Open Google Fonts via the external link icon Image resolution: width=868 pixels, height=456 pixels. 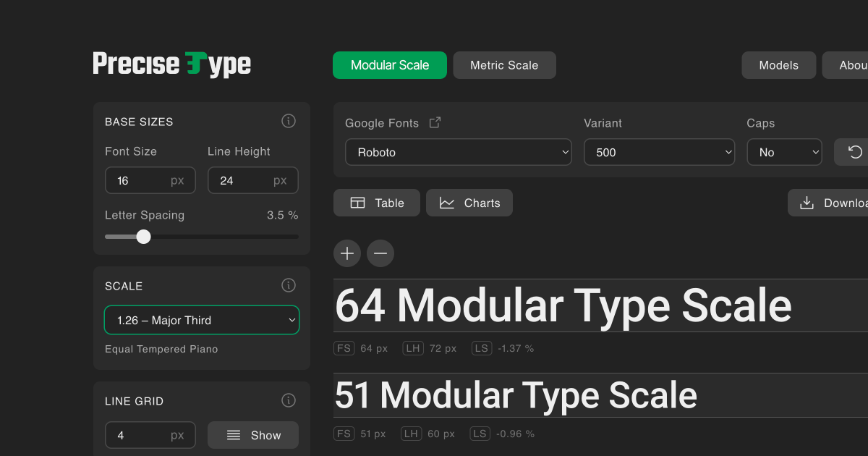(435, 122)
